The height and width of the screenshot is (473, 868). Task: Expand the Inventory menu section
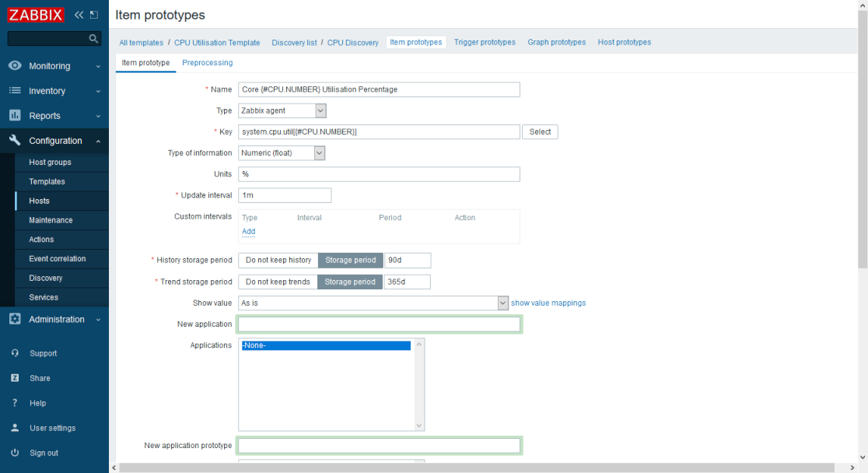point(54,91)
